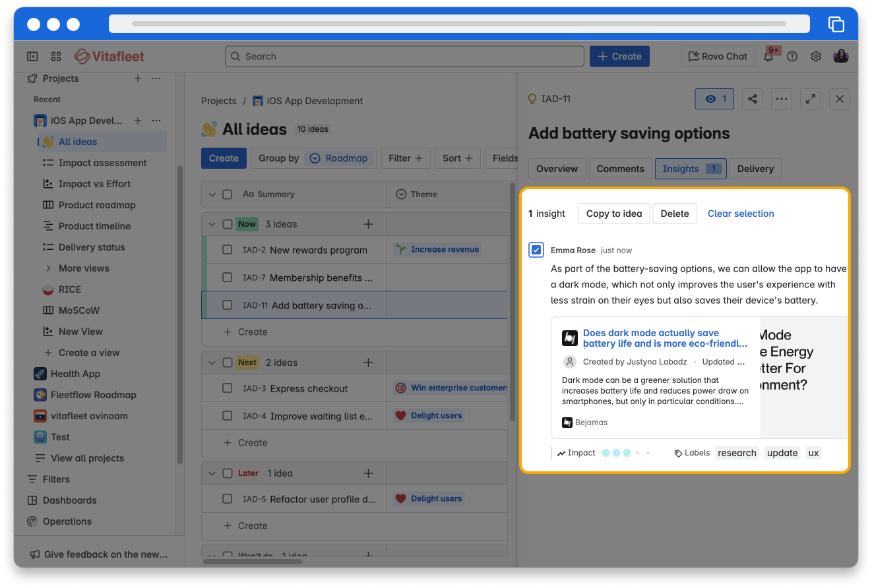872x588 pixels.
Task: Uncheck Emma Rose's insight checkbox
Action: [536, 250]
